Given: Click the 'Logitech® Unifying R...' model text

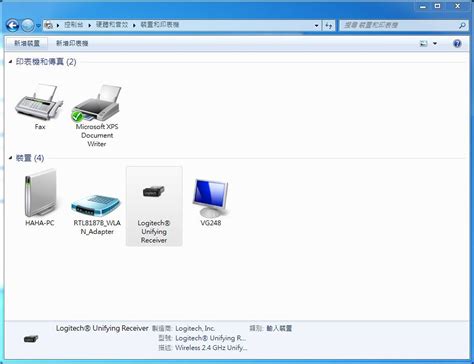Looking at the screenshot, I should (x=211, y=338).
